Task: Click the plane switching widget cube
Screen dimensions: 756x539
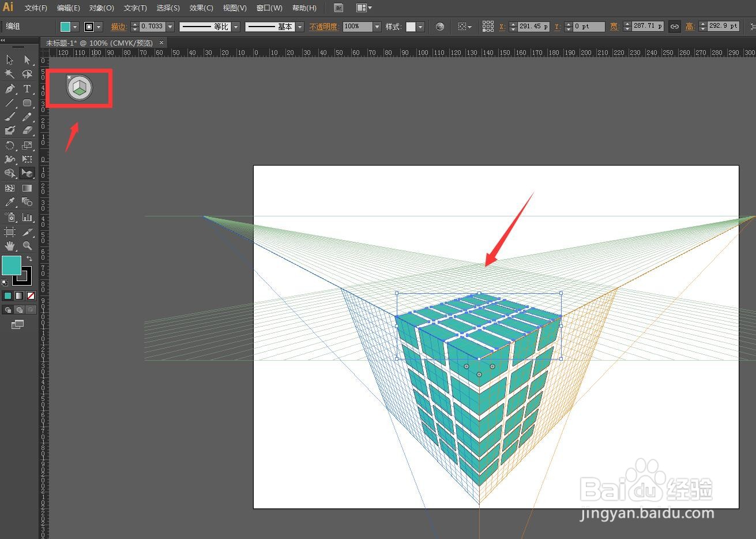Action: tap(80, 88)
